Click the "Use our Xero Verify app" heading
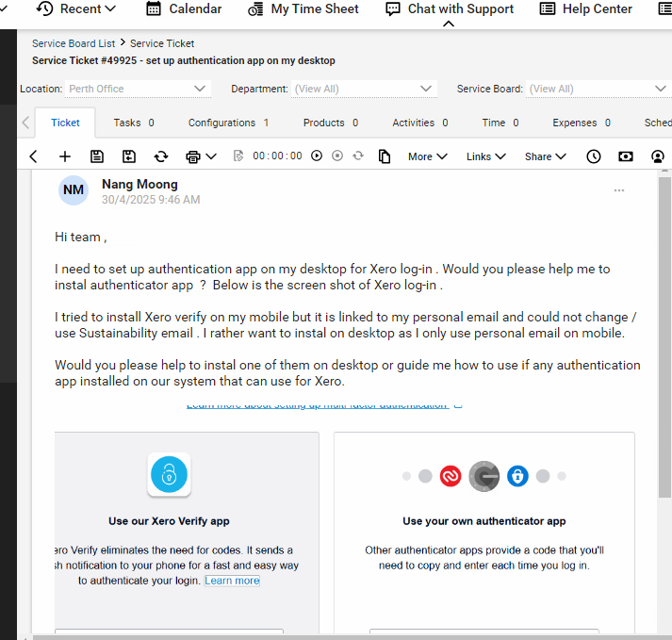Screen dimensions: 672x640 169,521
